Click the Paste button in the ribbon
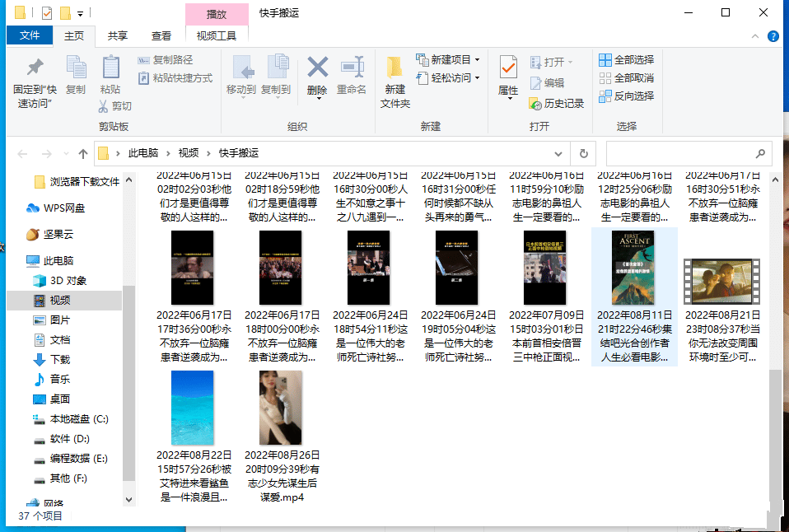The width and height of the screenshot is (789, 532). coord(110,75)
